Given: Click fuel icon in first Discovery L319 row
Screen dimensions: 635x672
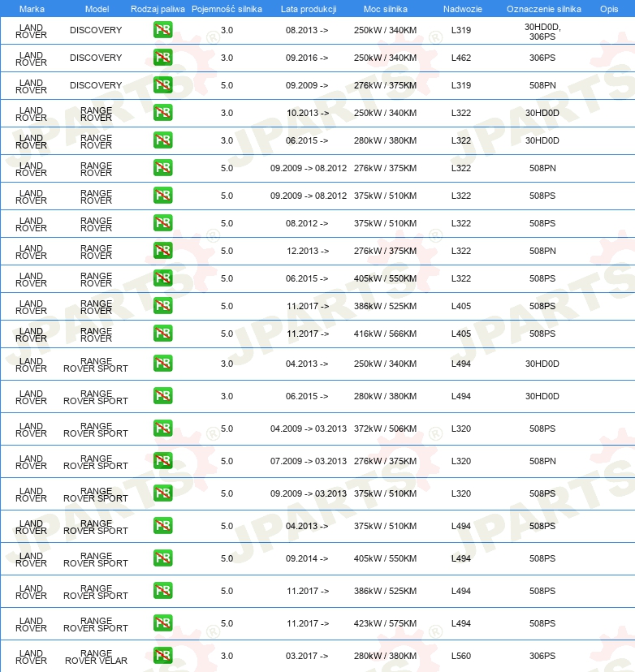Looking at the screenshot, I should [x=163, y=30].
